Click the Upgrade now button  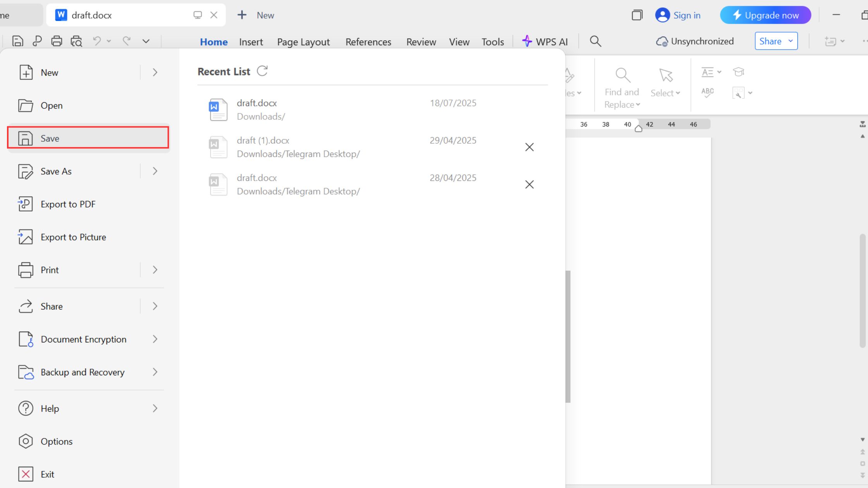tap(765, 15)
